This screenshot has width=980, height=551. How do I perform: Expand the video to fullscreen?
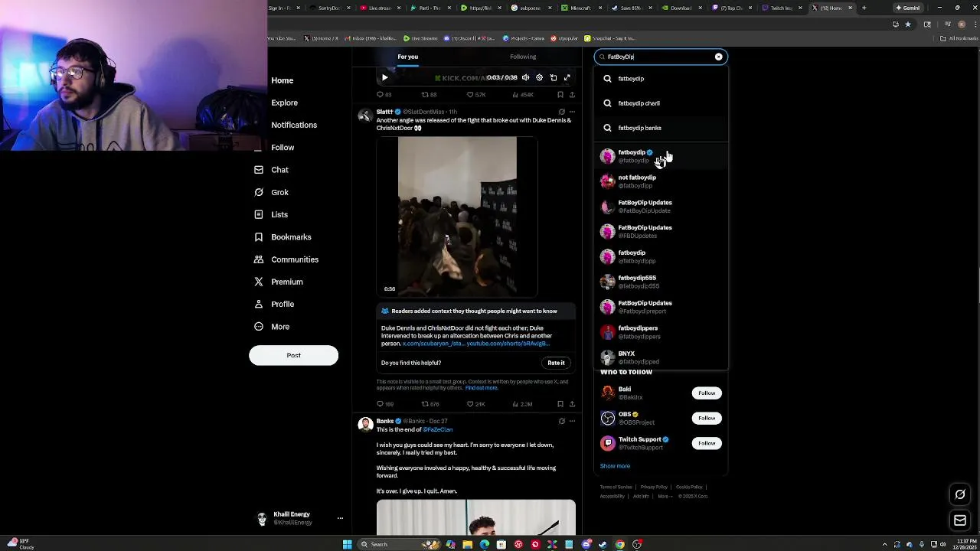pos(567,77)
